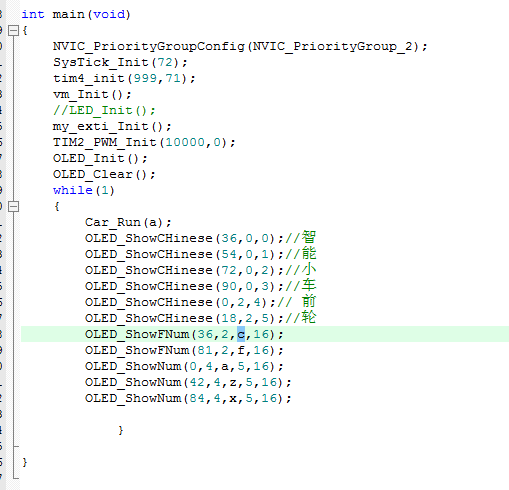Screen dimensions: 509x490
Task: Click OLED_ShowFNum(81,2,f,16) line
Action: [184, 350]
